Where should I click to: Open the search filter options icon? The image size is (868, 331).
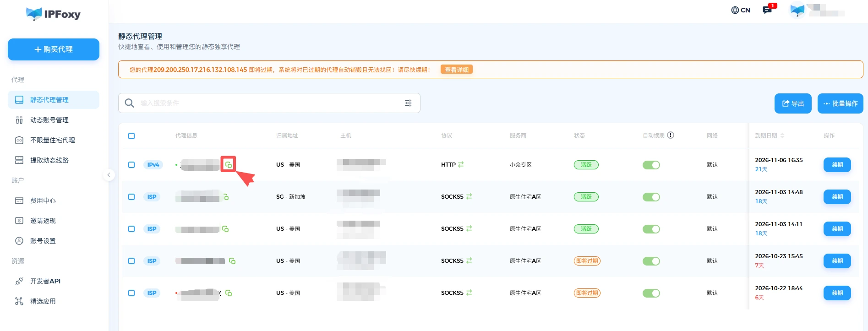[x=408, y=103]
